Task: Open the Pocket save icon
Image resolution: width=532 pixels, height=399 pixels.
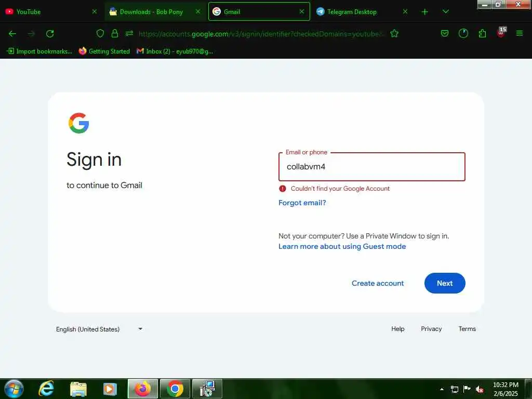Action: (445, 33)
